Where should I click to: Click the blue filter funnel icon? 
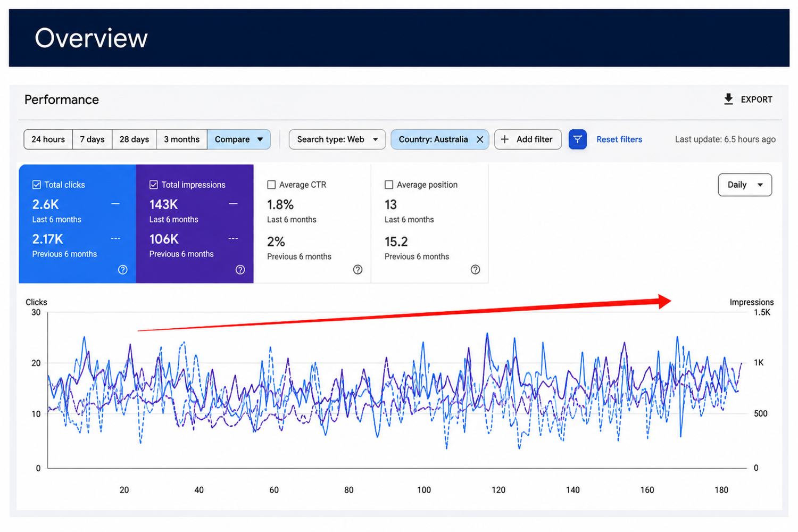tap(577, 139)
